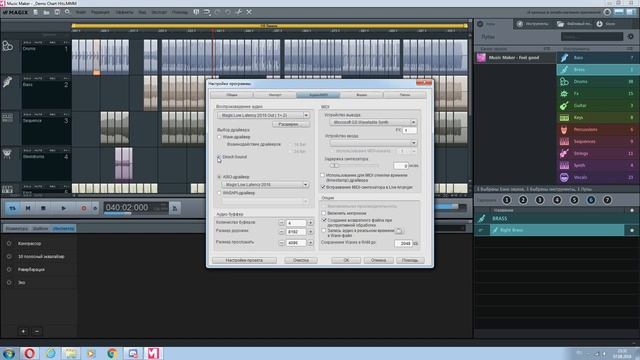Select the Keys instrument category

pyautogui.click(x=597, y=118)
